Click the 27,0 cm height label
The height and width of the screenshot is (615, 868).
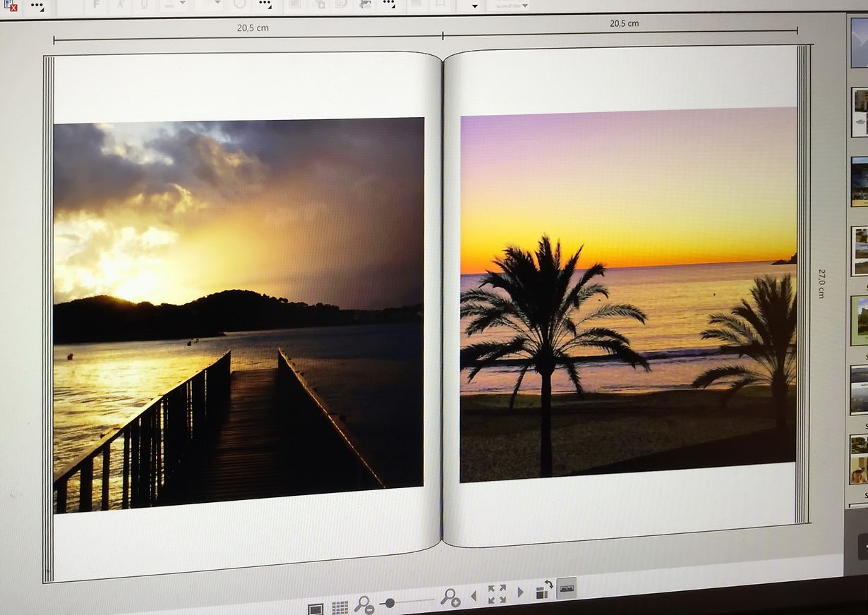coord(821,283)
